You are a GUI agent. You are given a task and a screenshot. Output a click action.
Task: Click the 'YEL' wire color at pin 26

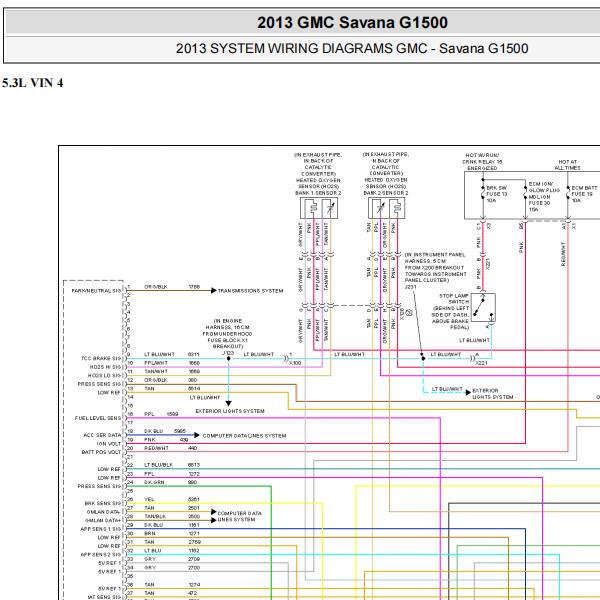149,499
